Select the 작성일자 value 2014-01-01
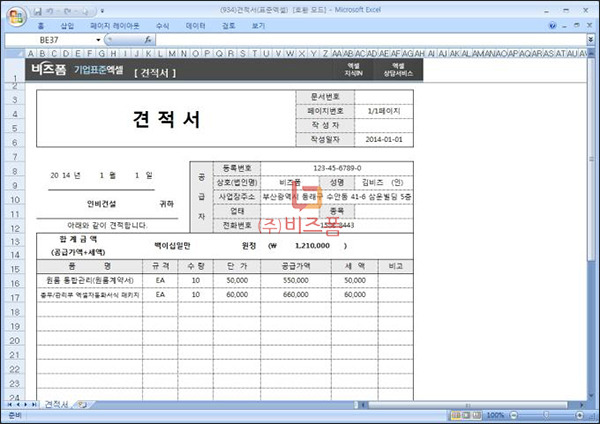Screen dimensions: 600x424 pos(384,140)
